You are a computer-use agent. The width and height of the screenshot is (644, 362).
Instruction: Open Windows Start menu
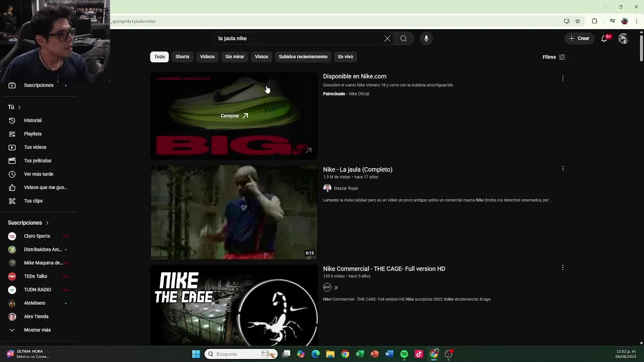[196, 354]
